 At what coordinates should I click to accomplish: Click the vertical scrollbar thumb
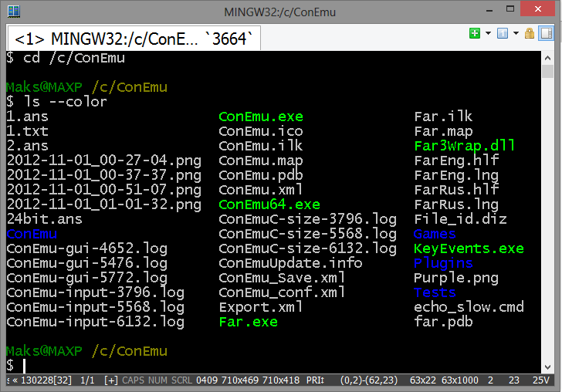pos(547,71)
